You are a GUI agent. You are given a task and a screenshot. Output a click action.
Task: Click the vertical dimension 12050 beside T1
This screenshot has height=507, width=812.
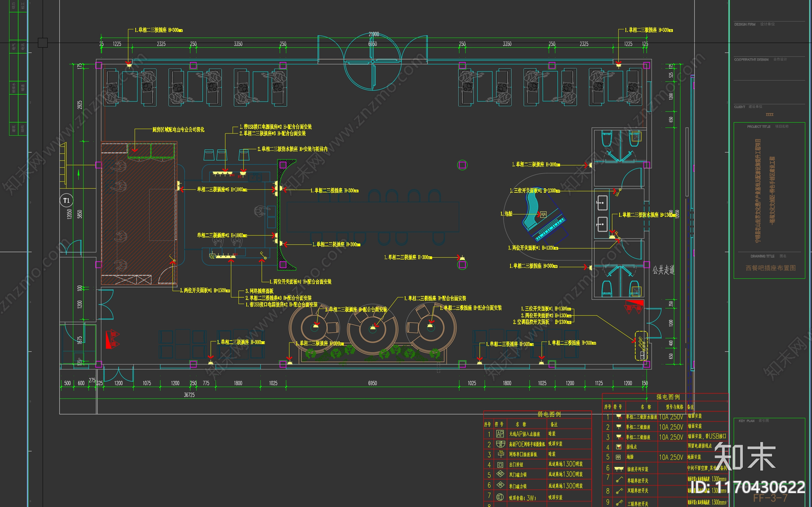pos(69,215)
